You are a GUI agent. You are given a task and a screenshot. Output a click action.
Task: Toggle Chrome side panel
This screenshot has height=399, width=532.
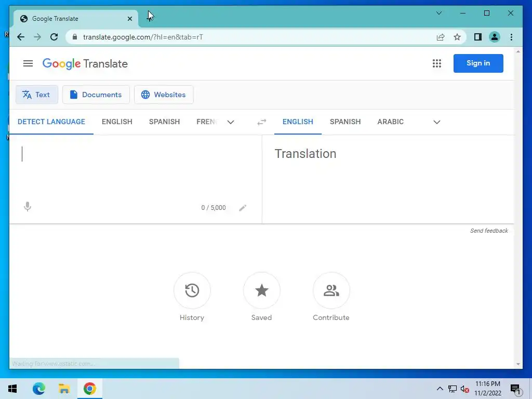(478, 37)
